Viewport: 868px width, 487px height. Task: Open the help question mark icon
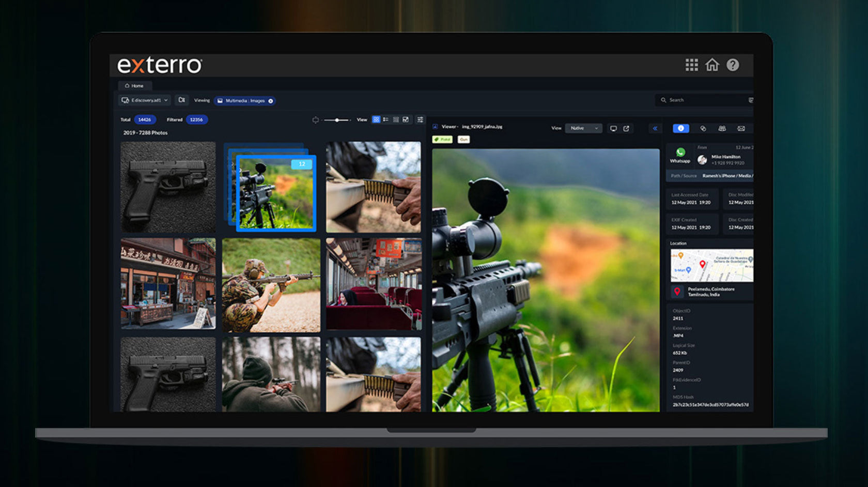pyautogui.click(x=733, y=65)
